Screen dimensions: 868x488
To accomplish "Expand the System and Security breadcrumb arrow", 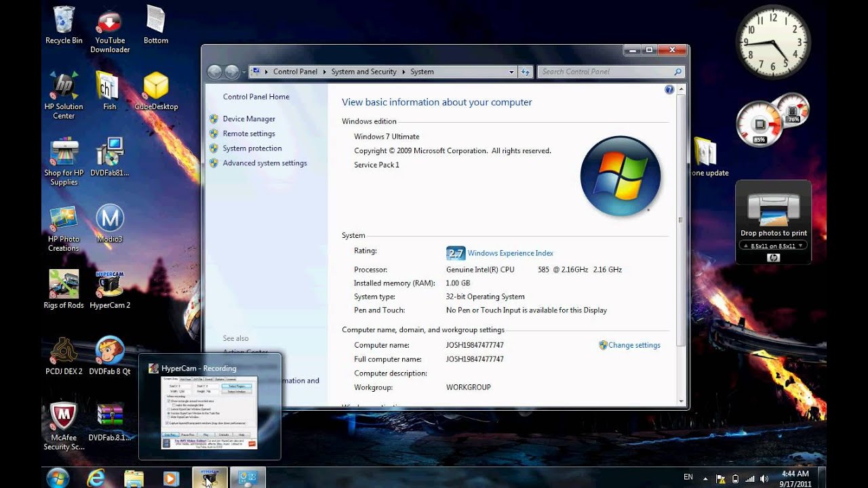I will [403, 72].
